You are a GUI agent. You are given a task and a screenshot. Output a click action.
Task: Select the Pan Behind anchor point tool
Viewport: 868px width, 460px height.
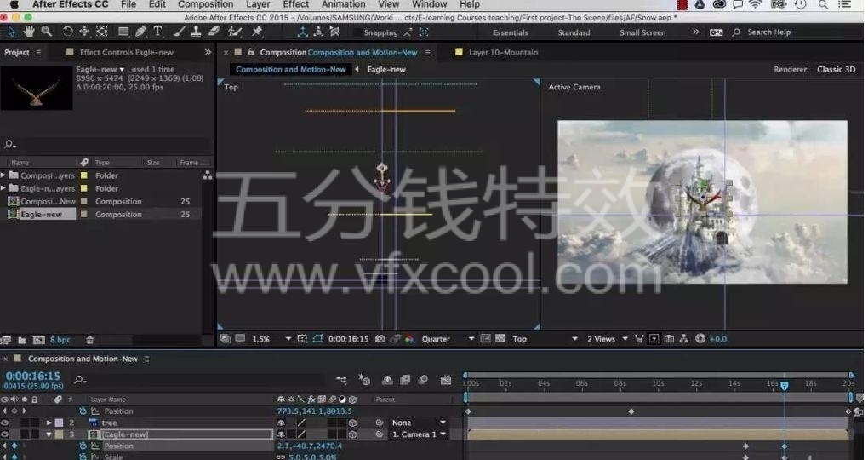pos(102,32)
